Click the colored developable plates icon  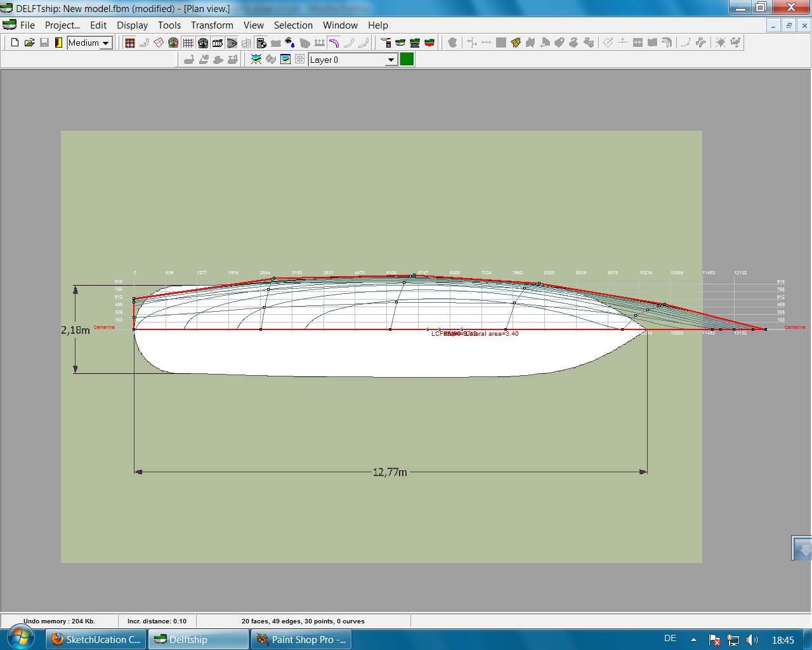coord(516,43)
